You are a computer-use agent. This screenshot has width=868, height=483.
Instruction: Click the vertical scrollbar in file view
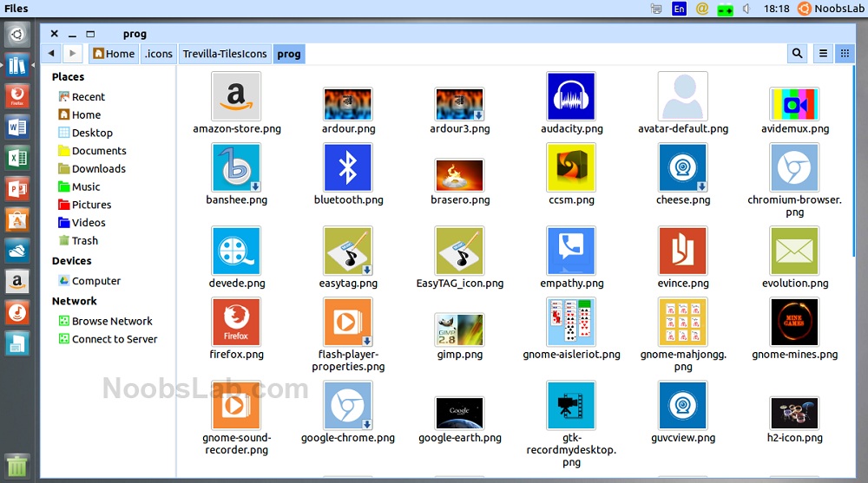coord(853,160)
